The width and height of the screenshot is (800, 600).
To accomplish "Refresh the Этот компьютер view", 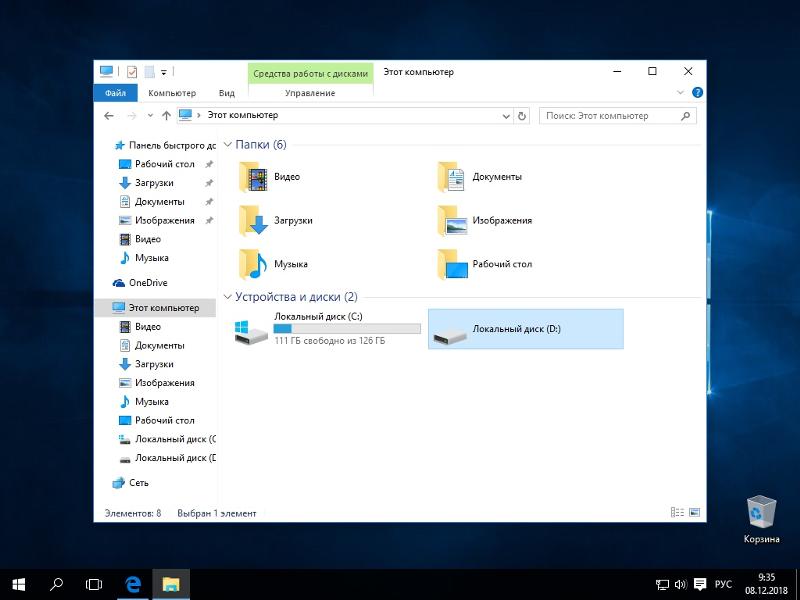I will [x=521, y=116].
